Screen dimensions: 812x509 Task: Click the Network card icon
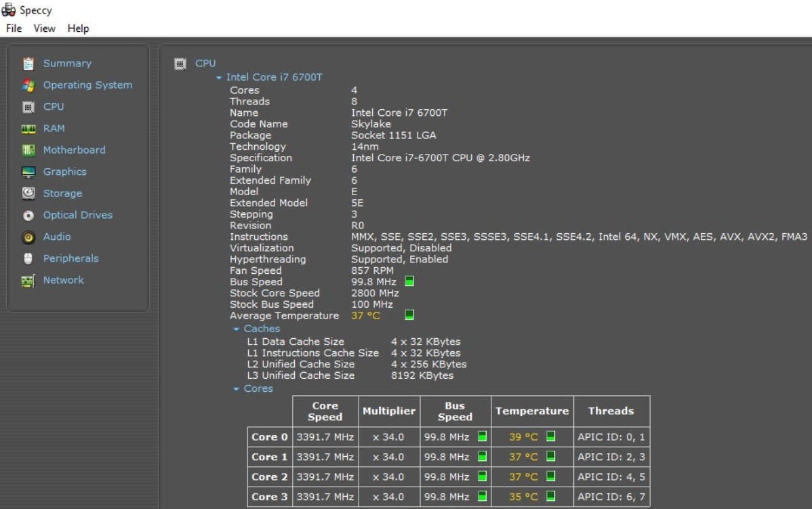point(28,281)
